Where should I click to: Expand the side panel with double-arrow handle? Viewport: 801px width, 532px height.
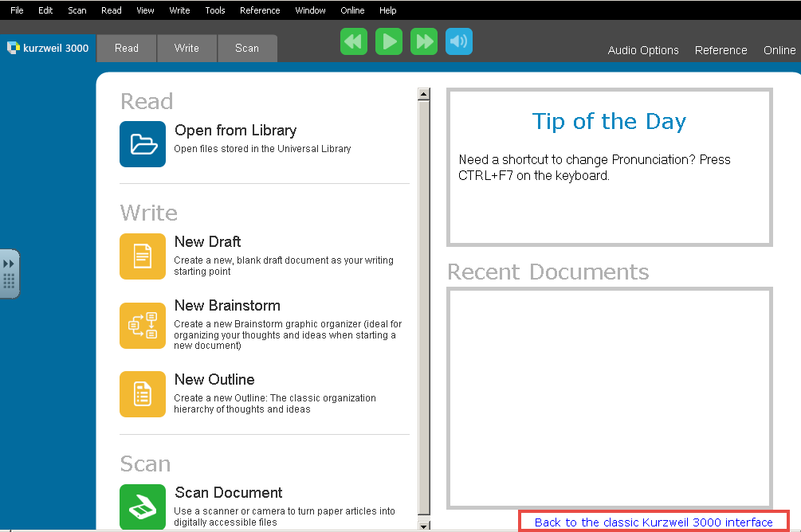tap(9, 264)
